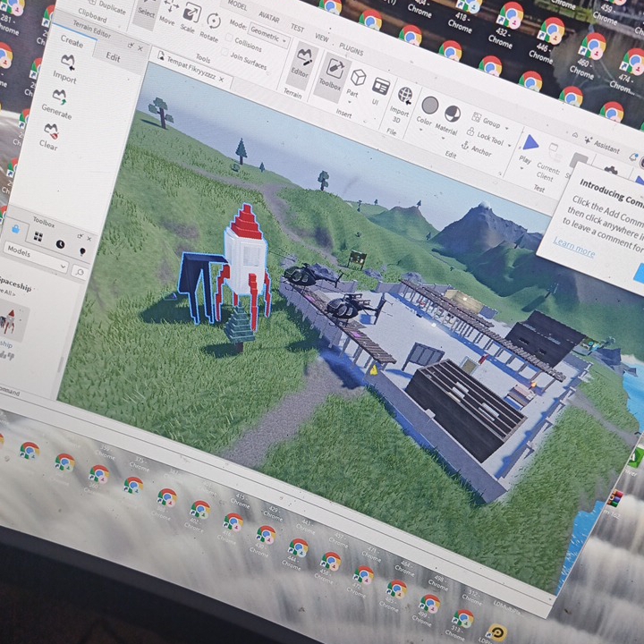This screenshot has width=644, height=644.
Task: Open the 460 - Chrome desktop shortcut
Action: tap(586, 58)
